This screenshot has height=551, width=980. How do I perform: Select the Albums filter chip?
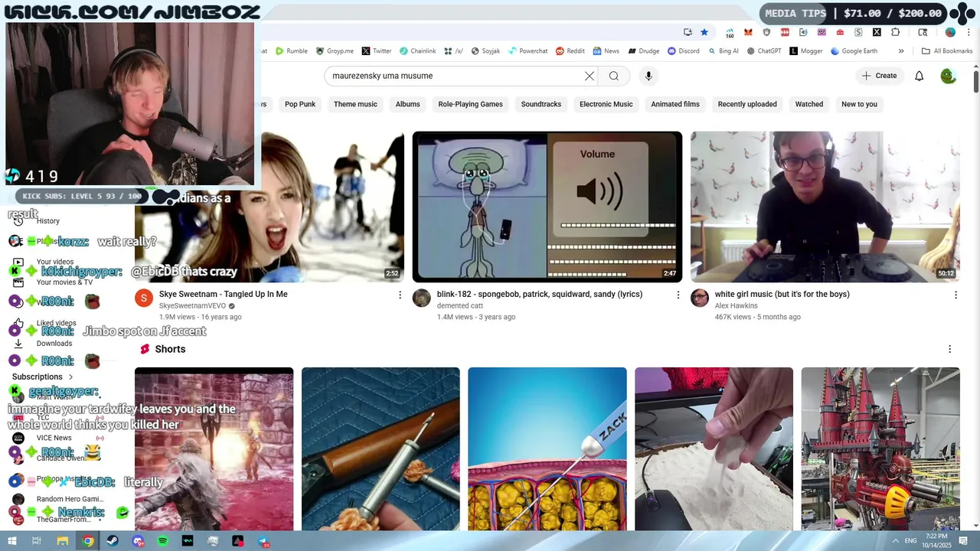pos(407,104)
